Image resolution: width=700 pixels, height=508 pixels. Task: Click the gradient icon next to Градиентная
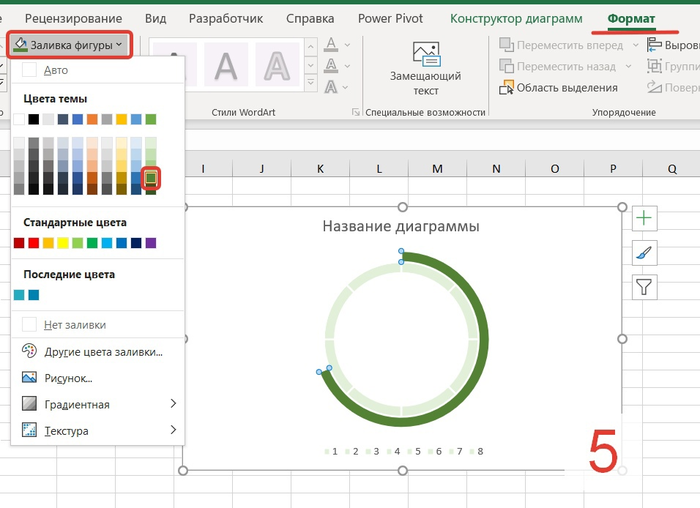[x=29, y=404]
